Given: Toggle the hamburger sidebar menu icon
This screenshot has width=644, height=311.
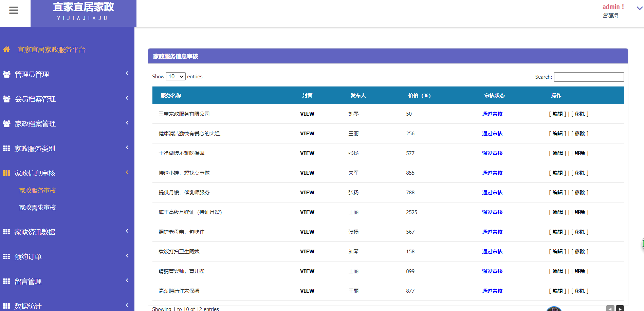Looking at the screenshot, I should (x=14, y=11).
